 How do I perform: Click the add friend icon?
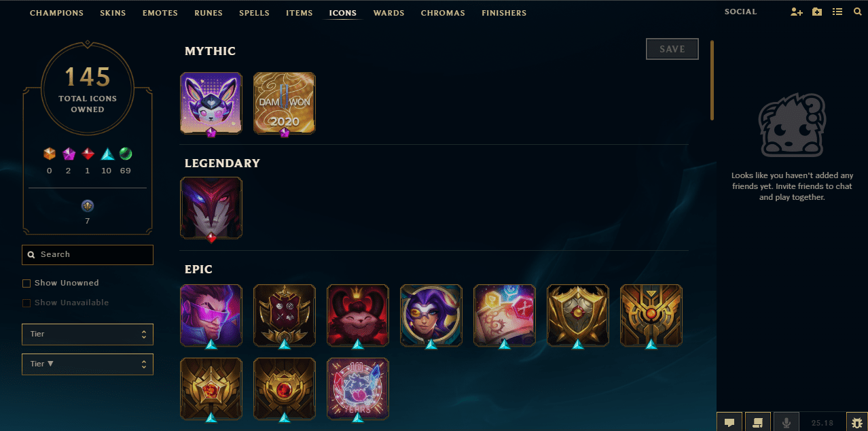coord(797,12)
